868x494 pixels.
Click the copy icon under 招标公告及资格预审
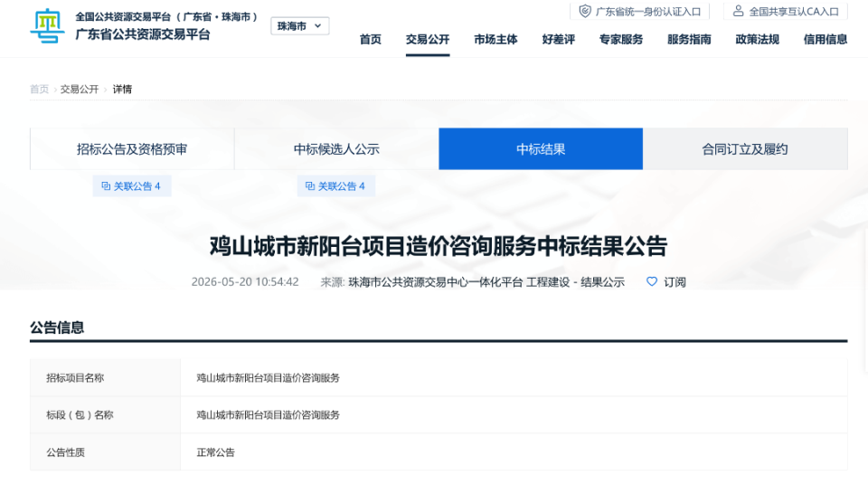106,186
